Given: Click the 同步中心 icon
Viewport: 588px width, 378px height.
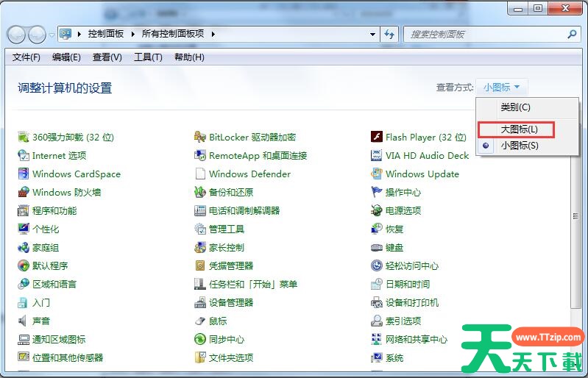Looking at the screenshot, I should pos(200,339).
